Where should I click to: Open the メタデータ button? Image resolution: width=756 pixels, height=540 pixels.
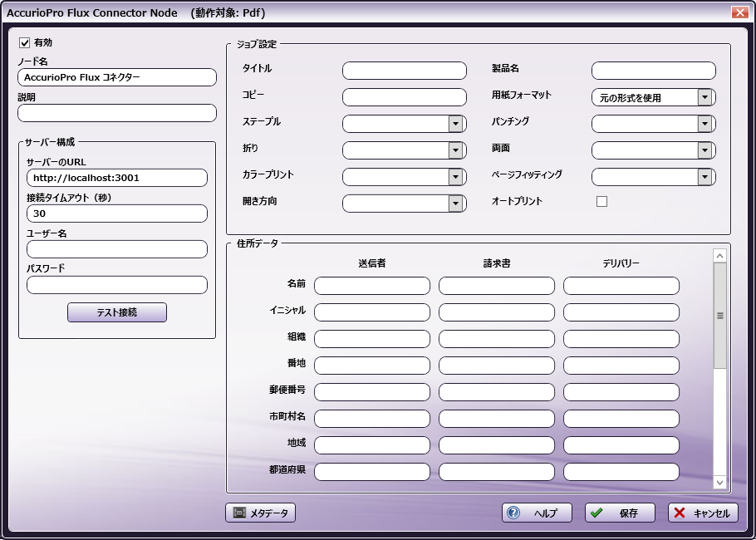[x=260, y=513]
